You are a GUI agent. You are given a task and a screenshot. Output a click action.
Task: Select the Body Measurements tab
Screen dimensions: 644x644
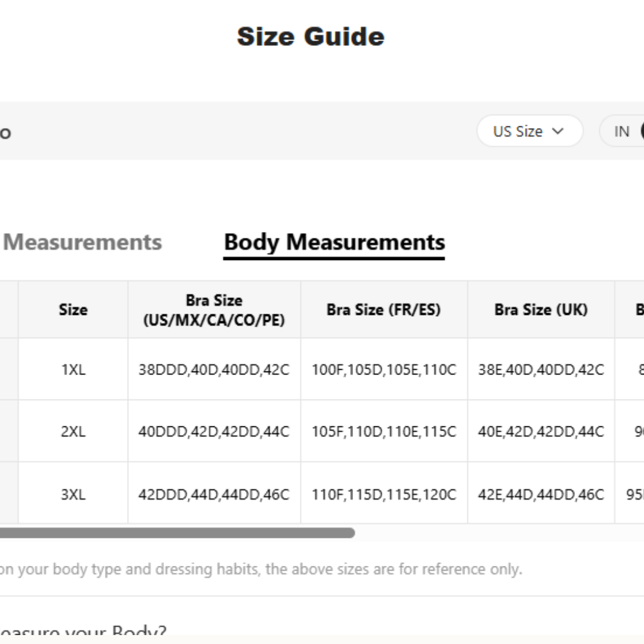pos(334,242)
